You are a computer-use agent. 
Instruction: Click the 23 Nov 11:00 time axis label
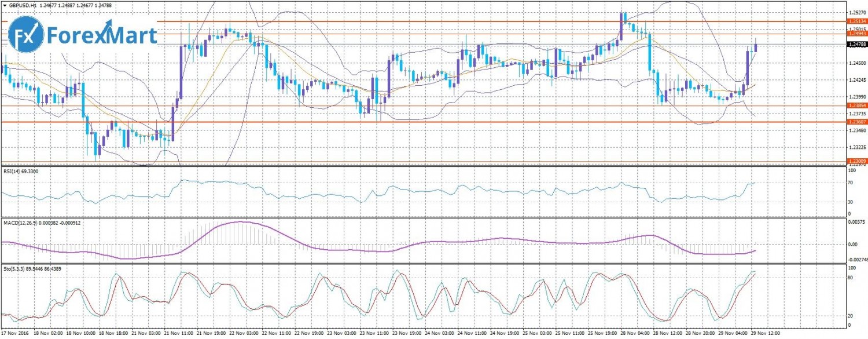click(374, 334)
